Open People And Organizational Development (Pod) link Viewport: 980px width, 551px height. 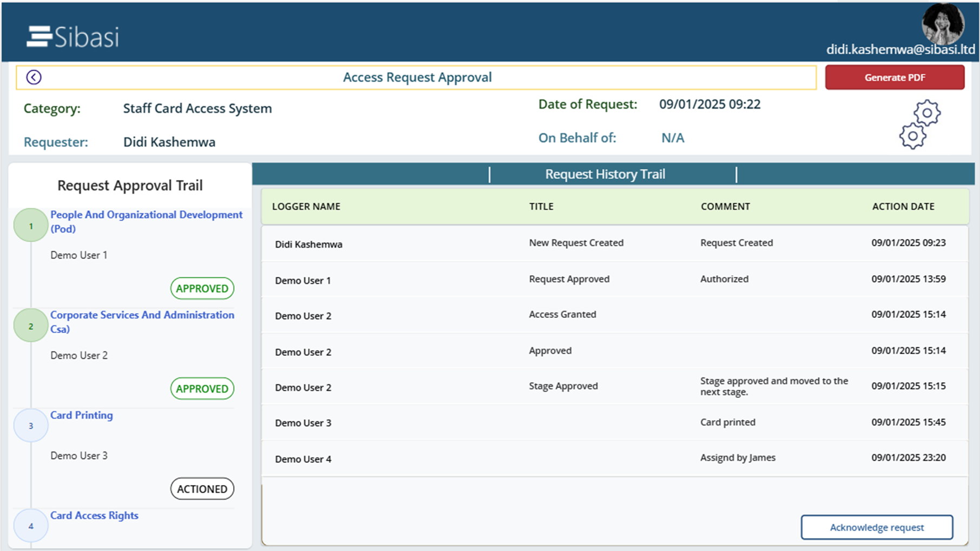pos(147,222)
